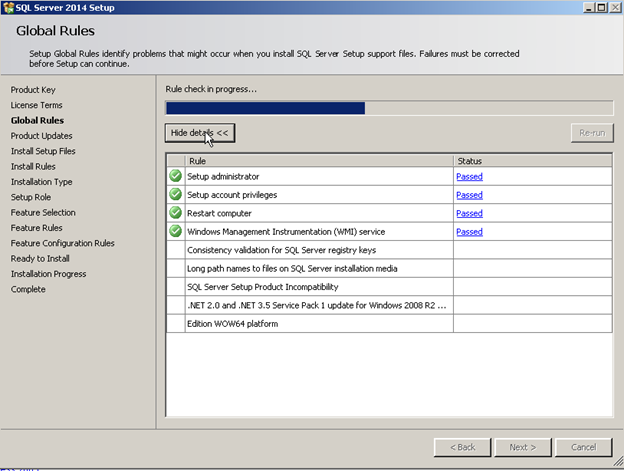Image resolution: width=624 pixels, height=471 pixels.
Task: Click green check icon for Setup account privileges
Action: 175,194
